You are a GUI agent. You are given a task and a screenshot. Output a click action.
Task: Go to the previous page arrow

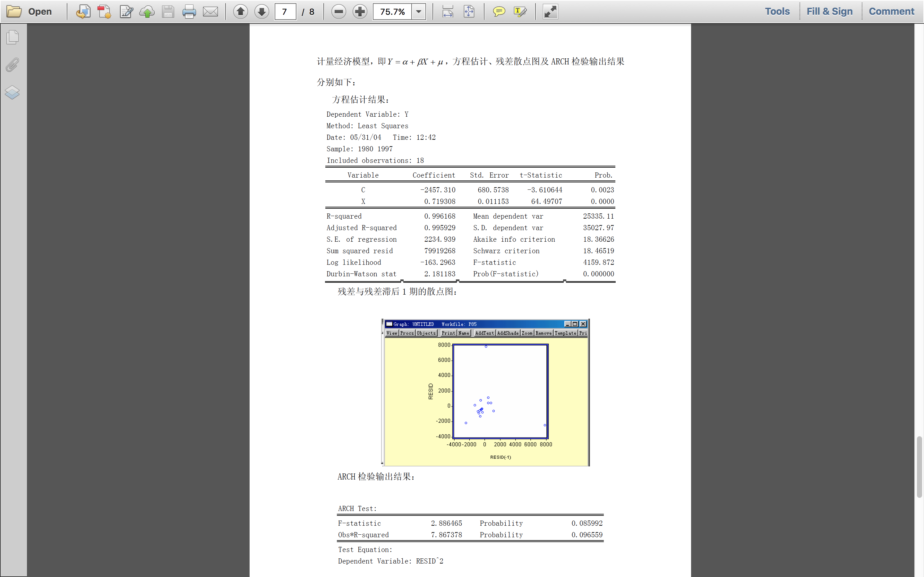pyautogui.click(x=241, y=12)
